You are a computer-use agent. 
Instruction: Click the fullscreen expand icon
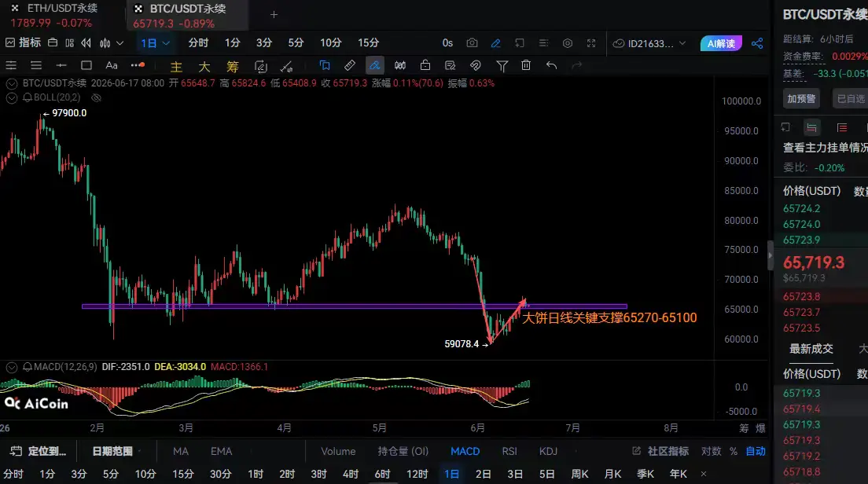pyautogui.click(x=591, y=43)
